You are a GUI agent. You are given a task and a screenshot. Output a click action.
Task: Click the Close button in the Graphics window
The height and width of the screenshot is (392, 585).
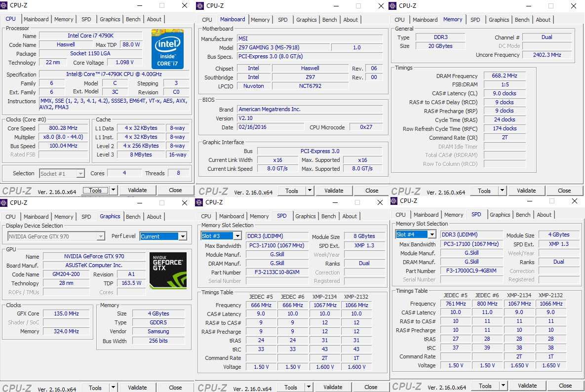click(x=175, y=388)
